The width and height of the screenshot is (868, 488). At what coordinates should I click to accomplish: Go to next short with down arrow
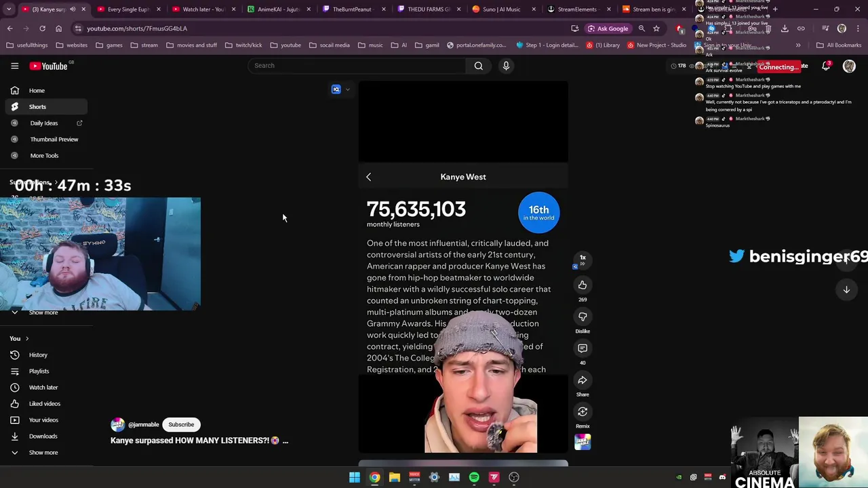tap(846, 290)
